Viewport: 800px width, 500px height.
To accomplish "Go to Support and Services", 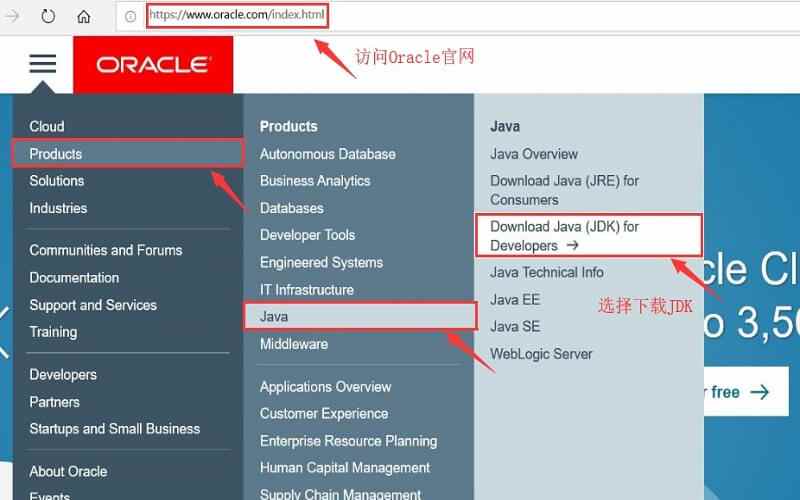I will 93,305.
